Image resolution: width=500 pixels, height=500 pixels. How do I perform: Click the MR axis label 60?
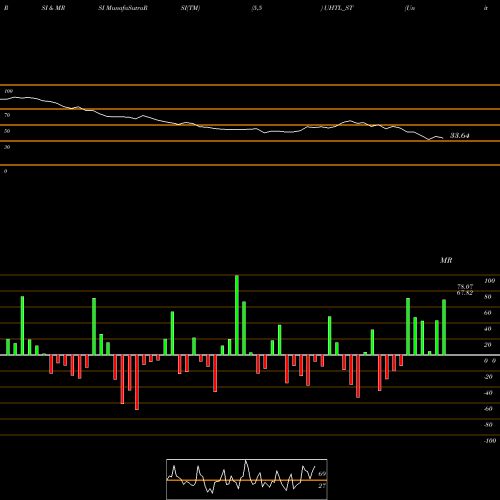coord(488,313)
